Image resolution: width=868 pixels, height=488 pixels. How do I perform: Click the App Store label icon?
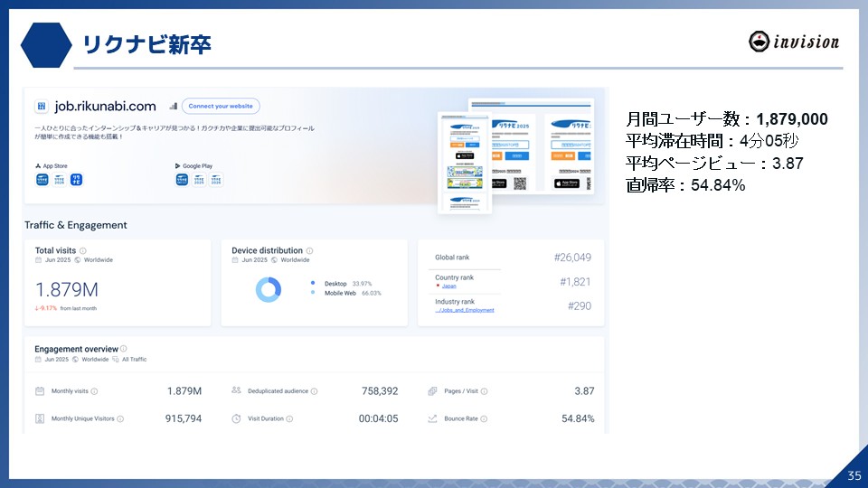(x=38, y=166)
